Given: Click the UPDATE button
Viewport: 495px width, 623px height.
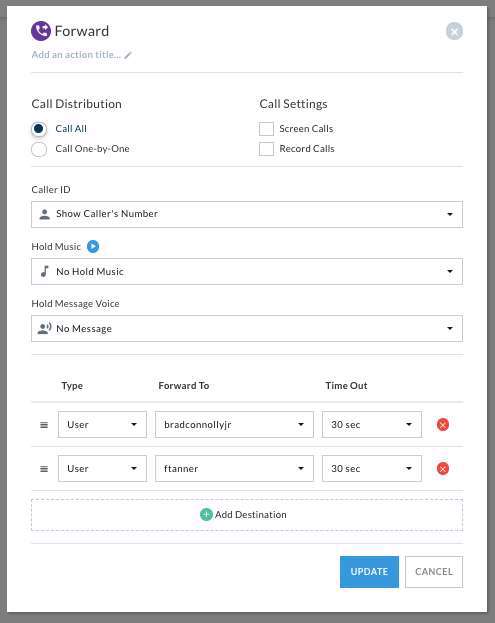Looking at the screenshot, I should tap(369, 572).
